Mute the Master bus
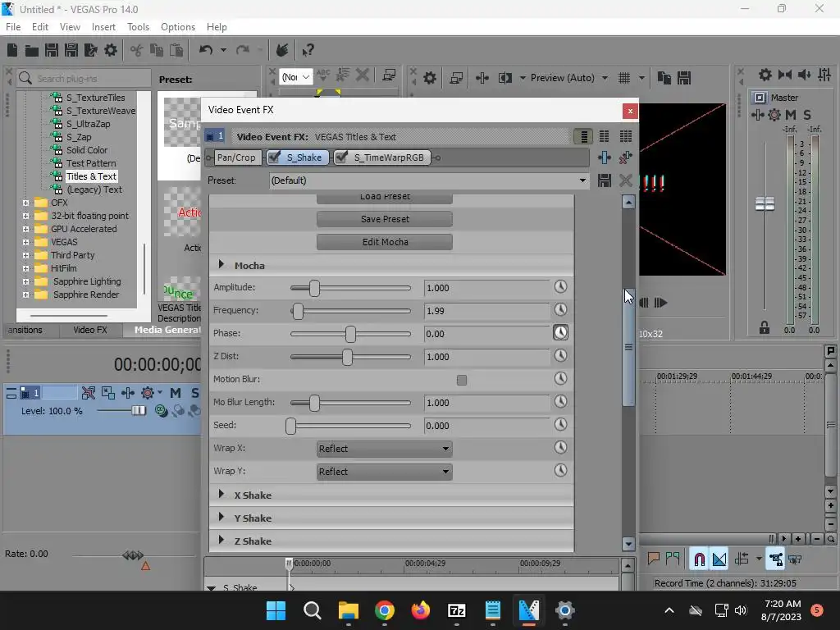840x630 pixels. click(x=791, y=115)
